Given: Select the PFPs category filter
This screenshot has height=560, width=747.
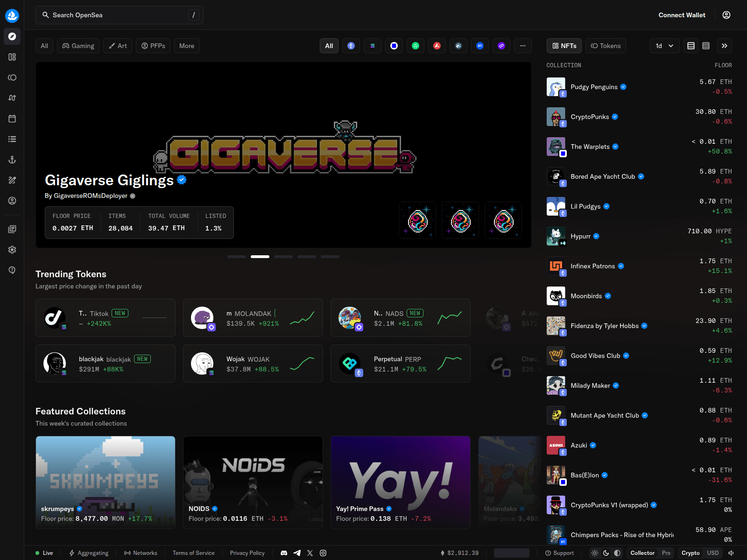Looking at the screenshot, I should [x=153, y=46].
